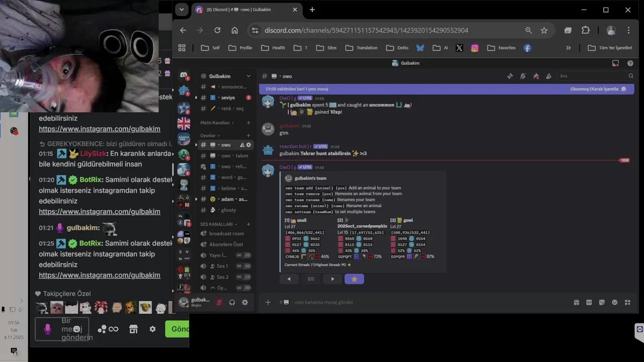The height and width of the screenshot is (362, 644).
Task: Expand Gulbakim server dropdown menu
Action: tap(248, 76)
